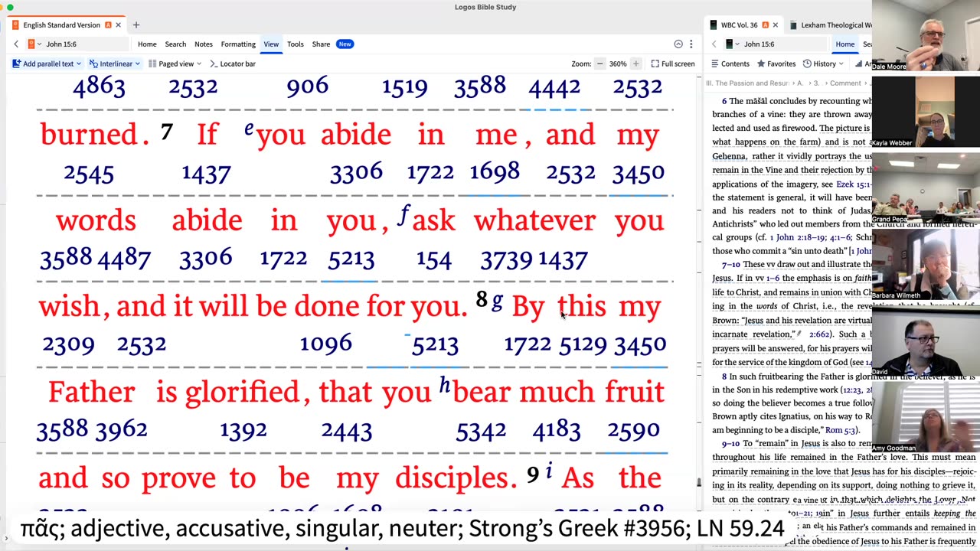Click Dale Moore's video thumbnail

point(926,35)
